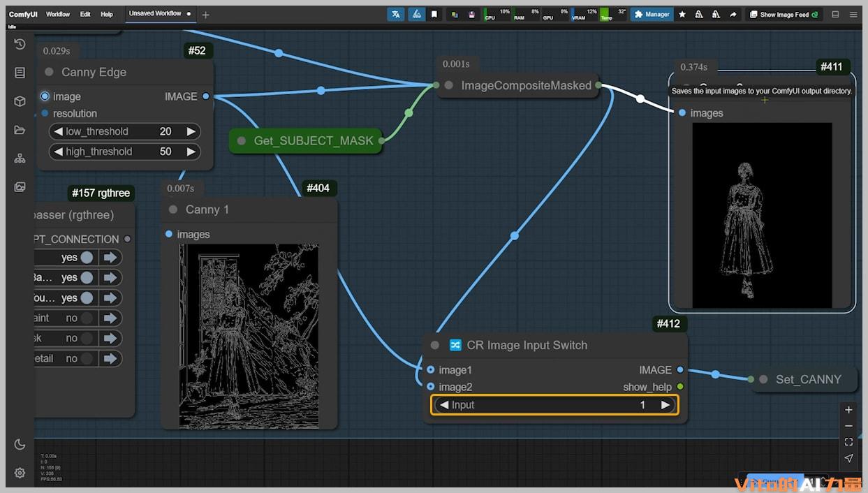Zoom in the canvas with the plus icon
The height and width of the screenshot is (493, 868).
pyautogui.click(x=848, y=410)
